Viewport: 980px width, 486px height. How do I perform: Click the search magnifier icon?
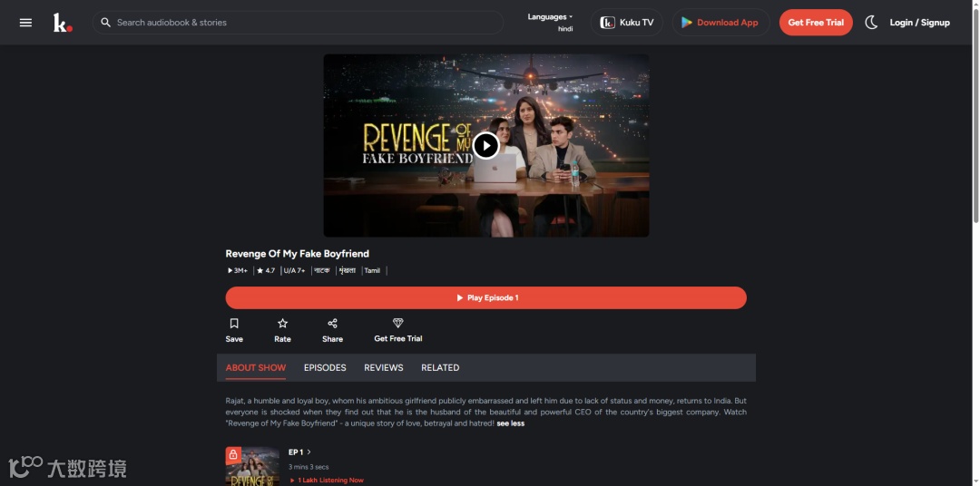tap(105, 23)
